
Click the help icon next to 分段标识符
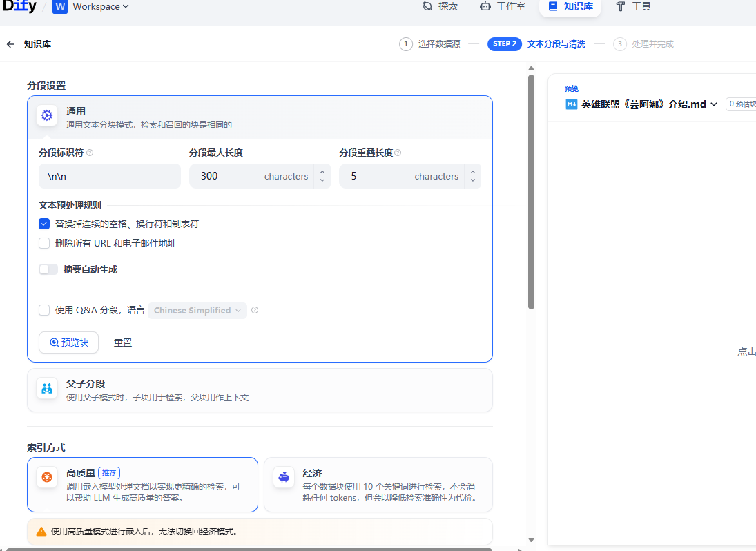[90, 153]
